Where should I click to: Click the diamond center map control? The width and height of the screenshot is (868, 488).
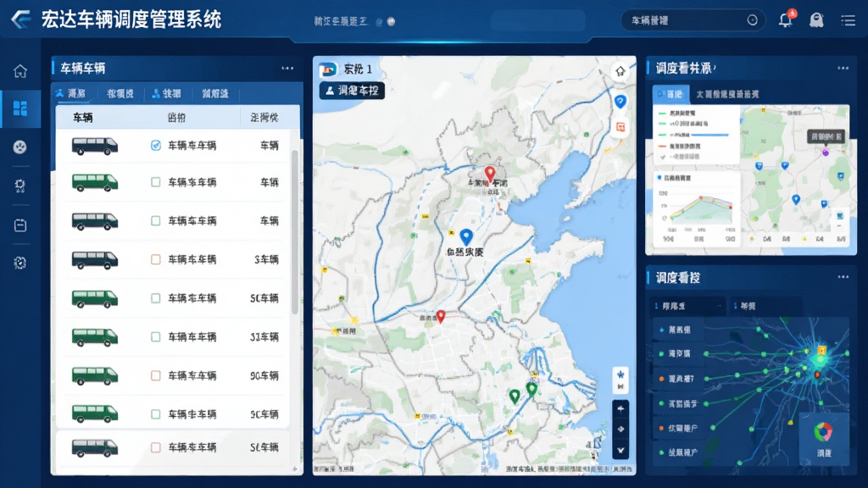click(620, 430)
